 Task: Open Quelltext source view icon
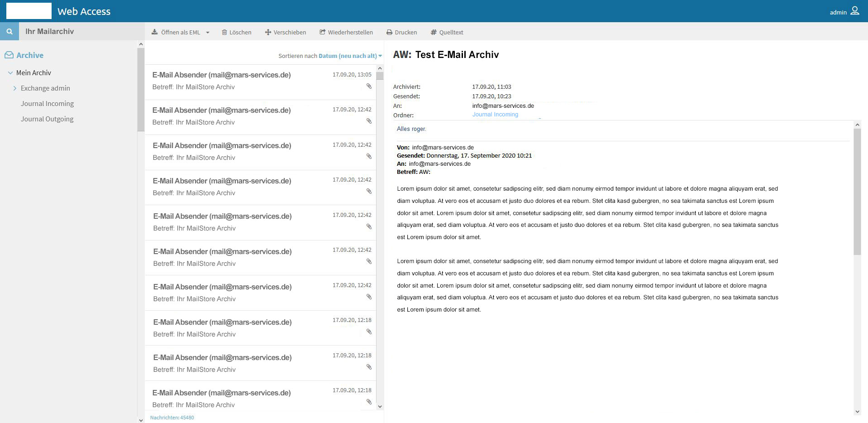(434, 32)
